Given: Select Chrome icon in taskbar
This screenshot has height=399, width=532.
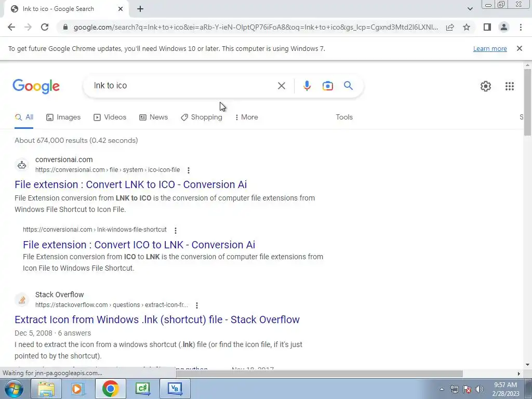Looking at the screenshot, I should click(110, 389).
